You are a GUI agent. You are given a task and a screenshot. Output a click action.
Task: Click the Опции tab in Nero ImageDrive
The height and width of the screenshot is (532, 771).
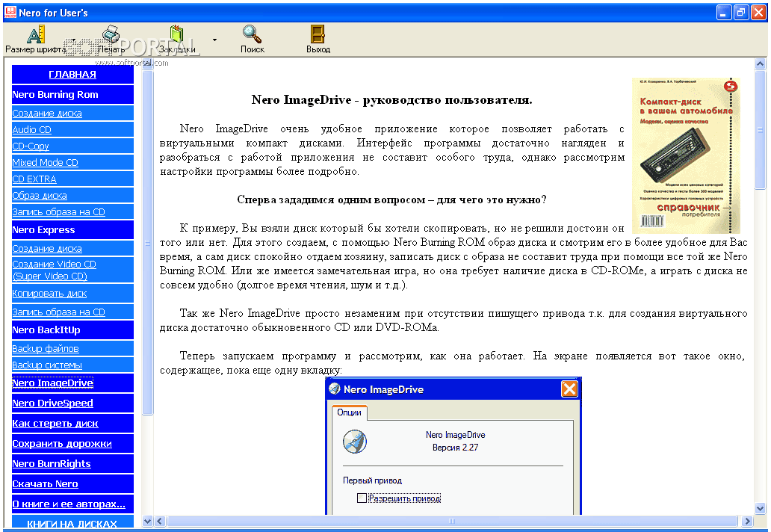[x=349, y=412]
